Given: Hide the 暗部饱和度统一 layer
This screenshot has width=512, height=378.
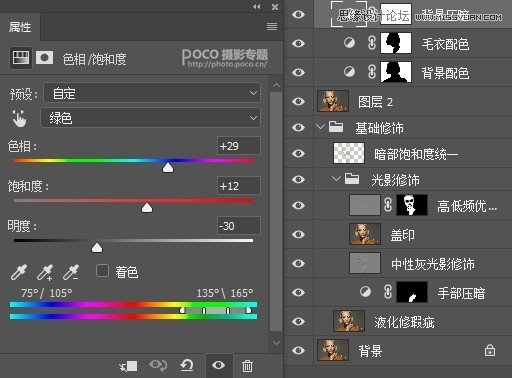Looking at the screenshot, I should click(298, 153).
